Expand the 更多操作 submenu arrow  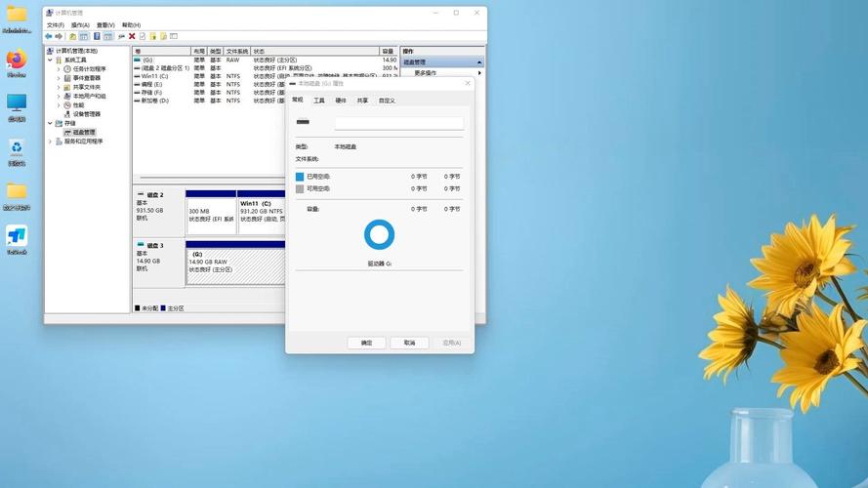479,73
